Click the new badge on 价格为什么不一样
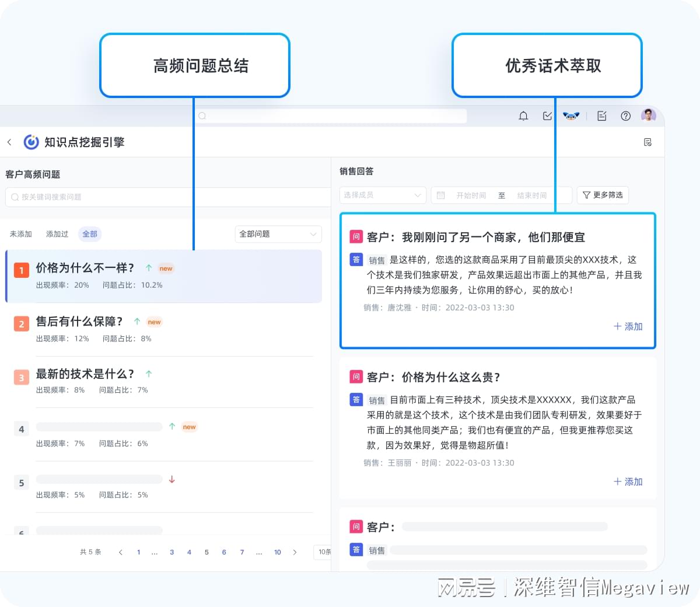This screenshot has width=700, height=607. (166, 268)
